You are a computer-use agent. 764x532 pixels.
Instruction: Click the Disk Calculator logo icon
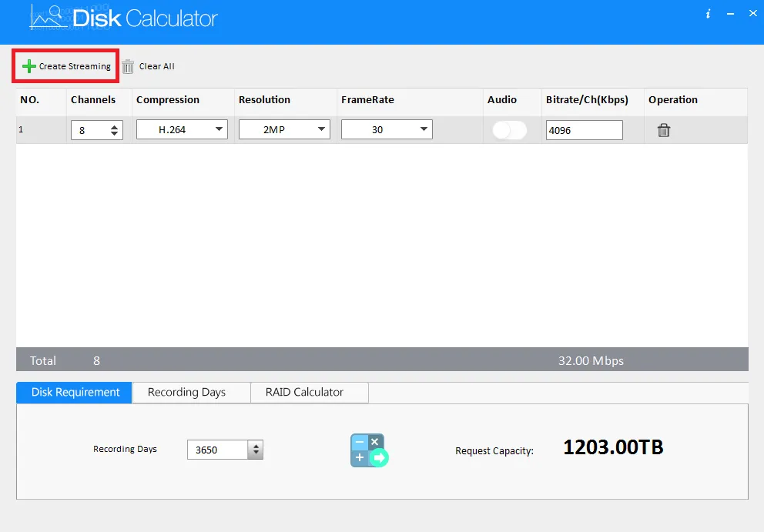(x=48, y=18)
